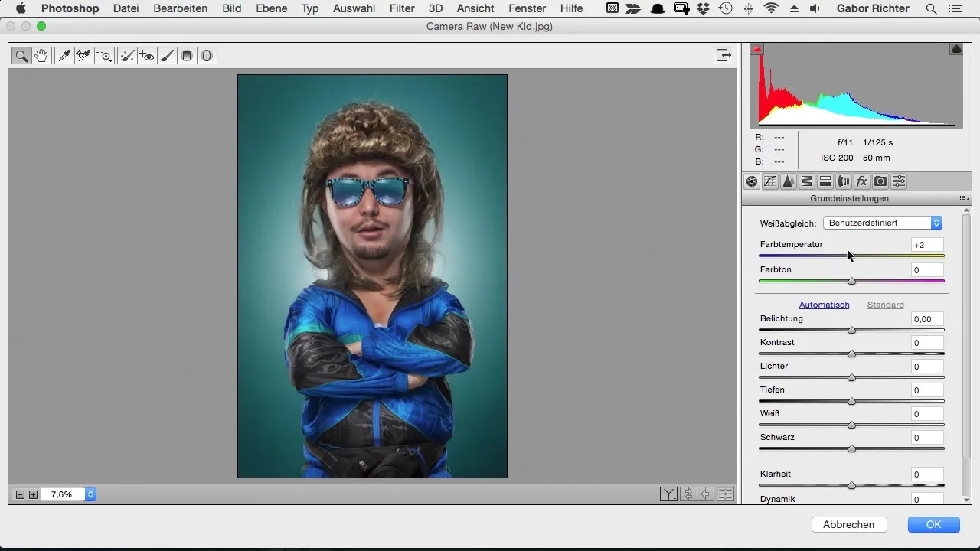Click the Farbton slider handle
Screen dimensions: 980x551
[851, 281]
